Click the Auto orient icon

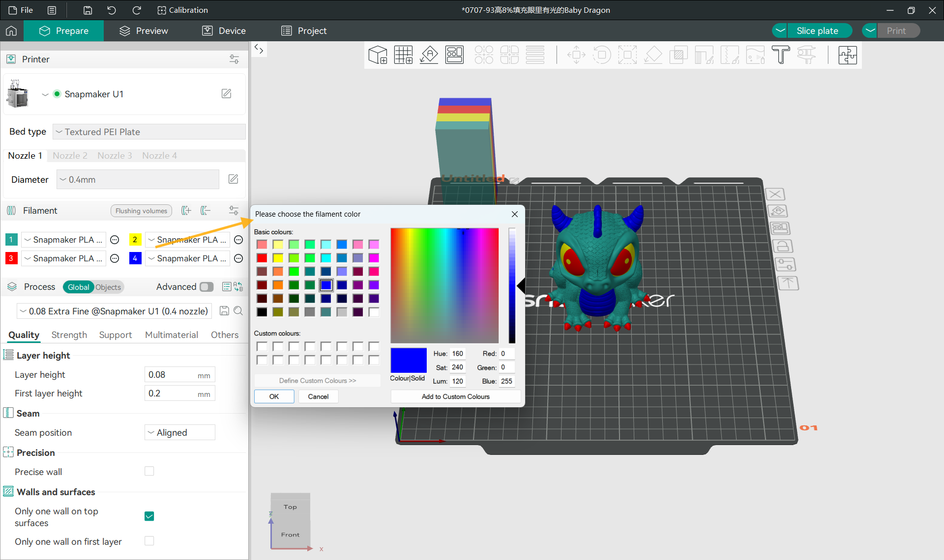tap(429, 55)
